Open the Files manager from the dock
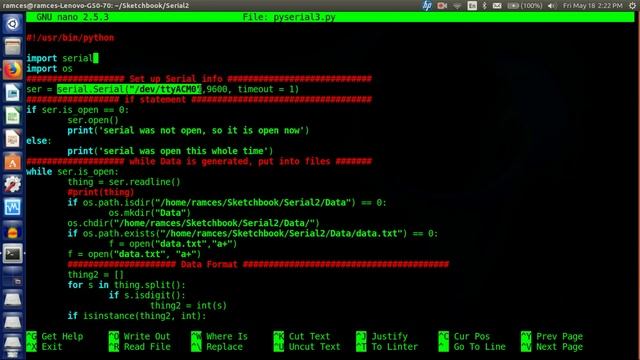 point(13,47)
